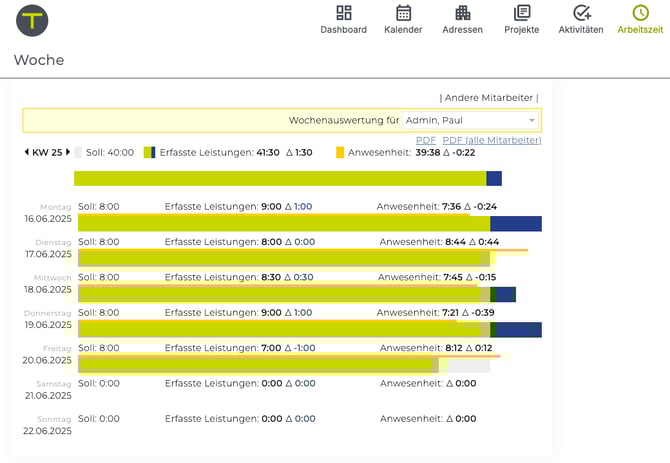The width and height of the screenshot is (670, 463).
Task: Click Friday's Erfasste Leistungen 7:00
Action: pos(271,349)
